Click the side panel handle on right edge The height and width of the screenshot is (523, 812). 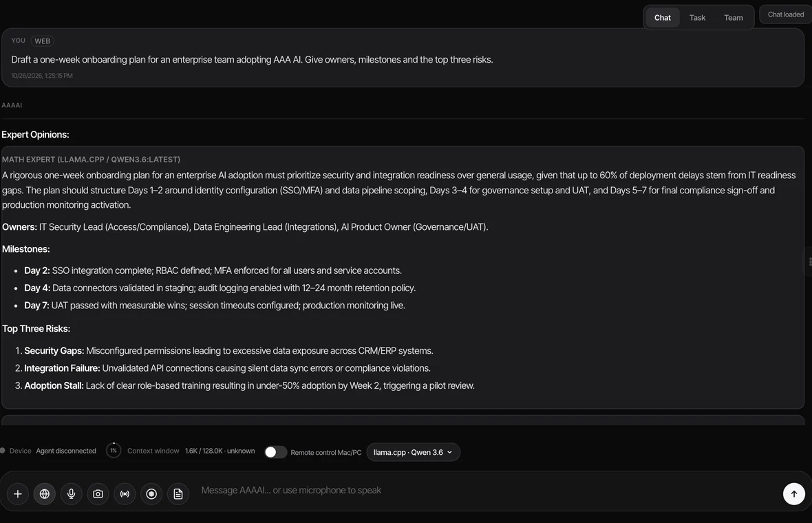coord(809,261)
